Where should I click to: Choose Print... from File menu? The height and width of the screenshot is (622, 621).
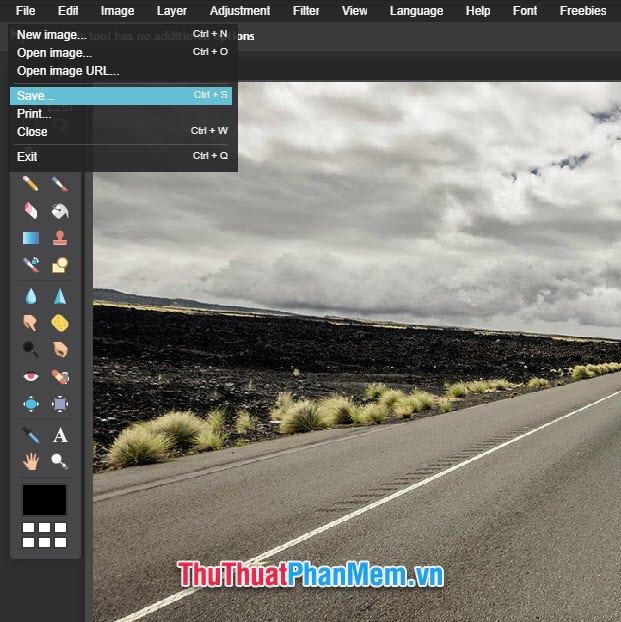[121, 114]
